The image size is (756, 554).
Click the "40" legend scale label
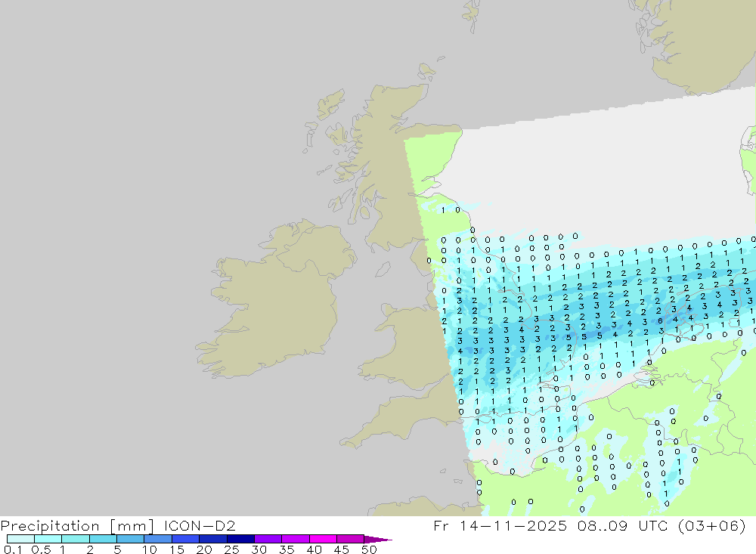click(314, 549)
